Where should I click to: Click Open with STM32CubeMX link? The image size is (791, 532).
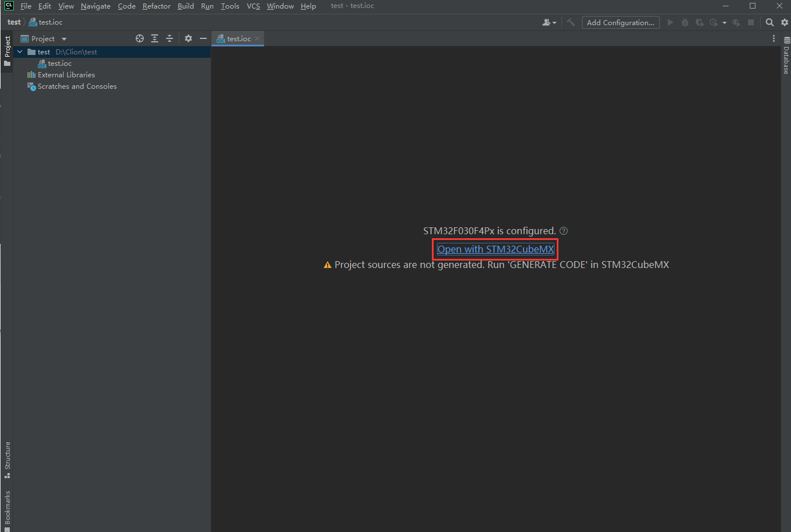(x=495, y=249)
